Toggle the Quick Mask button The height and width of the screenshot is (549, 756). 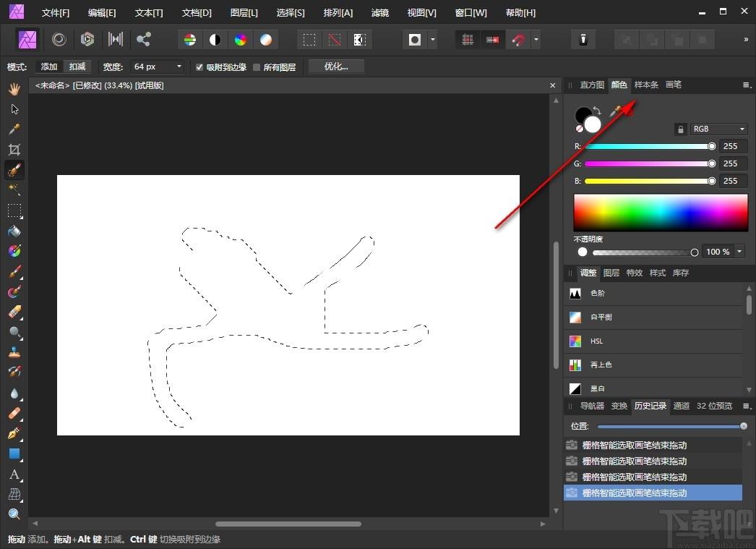415,40
